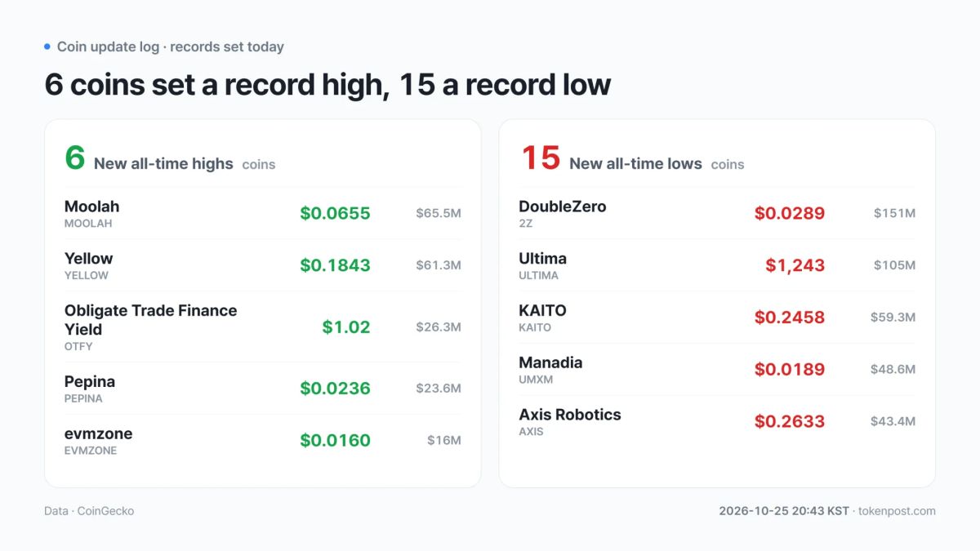Select the Moolah coin name
Screen dimensions: 980x551
click(92, 207)
